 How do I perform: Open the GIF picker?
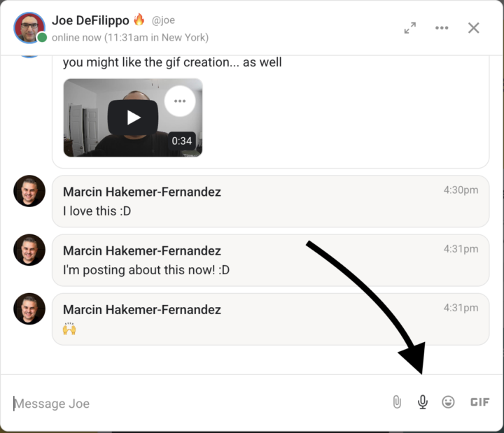pyautogui.click(x=479, y=402)
